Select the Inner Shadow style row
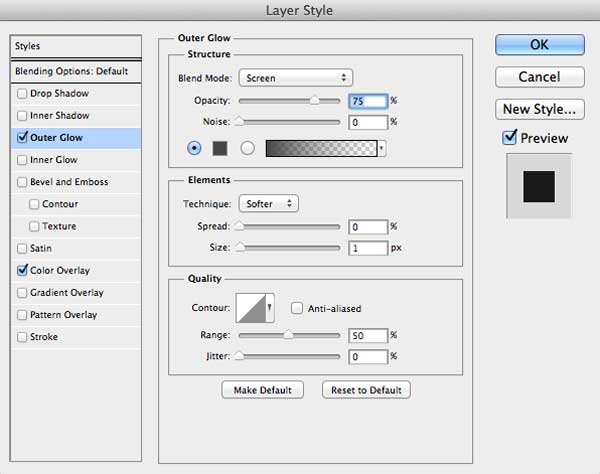 (x=76, y=116)
